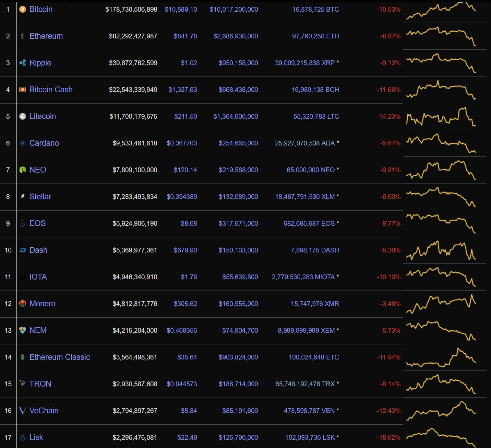Click the NEM shield logo icon
This screenshot has width=491, height=448.
click(23, 330)
